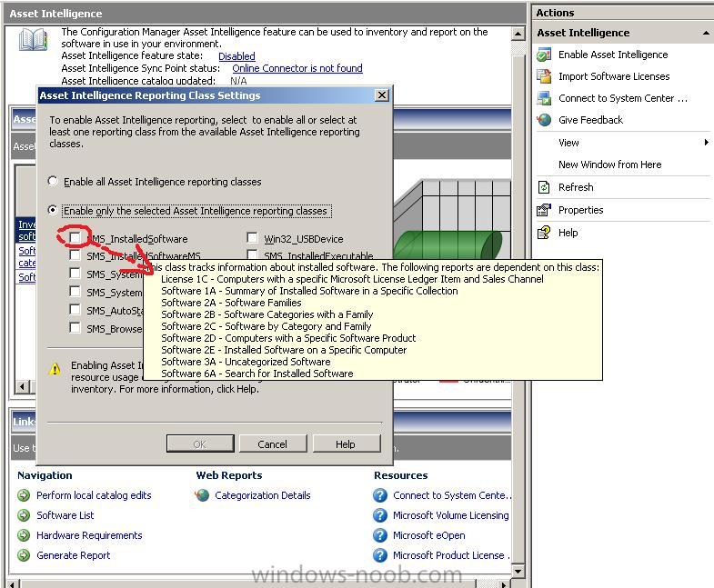Click the green arrow icon next to Software List
The image size is (714, 588).
(x=24, y=515)
